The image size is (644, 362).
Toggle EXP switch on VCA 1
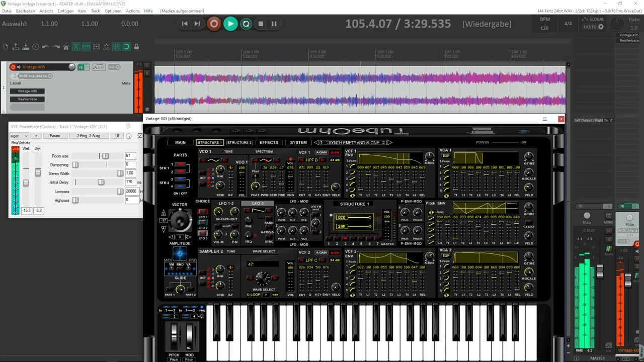coord(446,156)
